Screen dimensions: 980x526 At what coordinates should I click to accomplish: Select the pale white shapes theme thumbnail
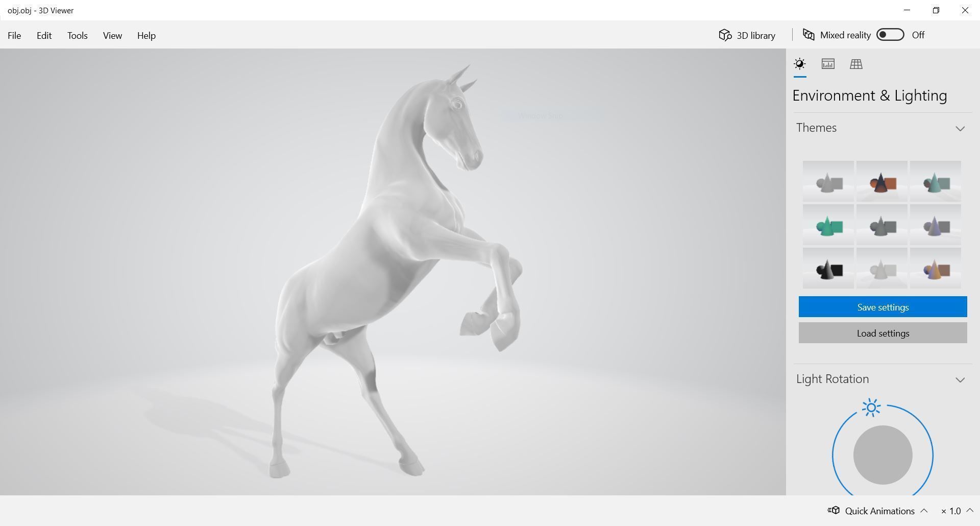(x=881, y=268)
